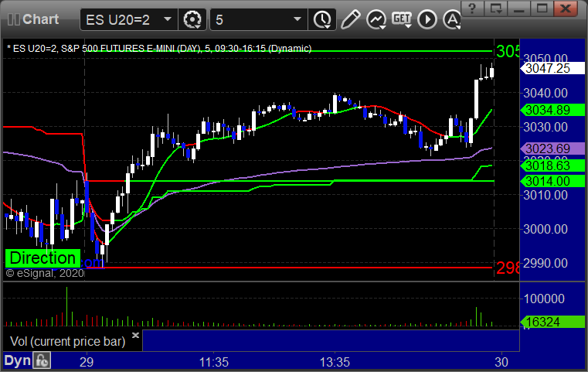Click the interval field showing 5

pos(259,19)
